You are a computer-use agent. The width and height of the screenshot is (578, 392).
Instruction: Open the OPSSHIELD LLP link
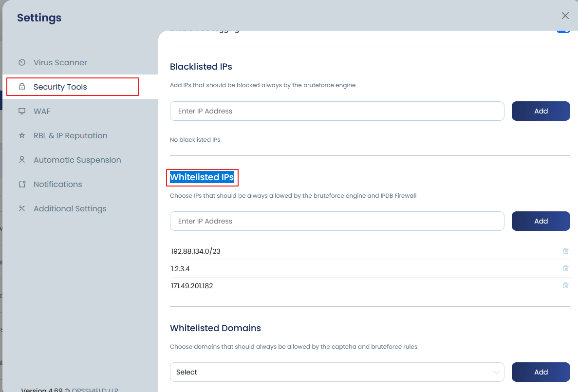pyautogui.click(x=94, y=390)
